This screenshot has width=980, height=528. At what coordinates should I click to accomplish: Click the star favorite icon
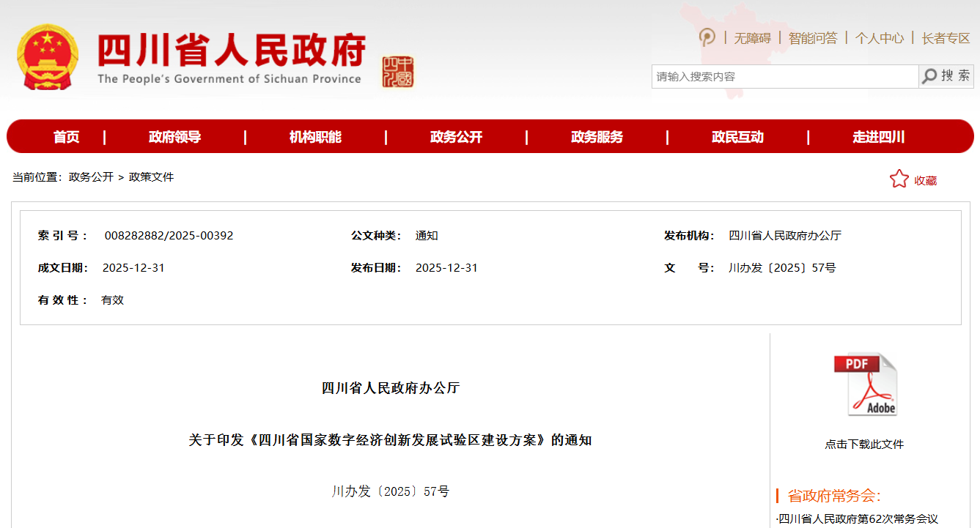899,179
